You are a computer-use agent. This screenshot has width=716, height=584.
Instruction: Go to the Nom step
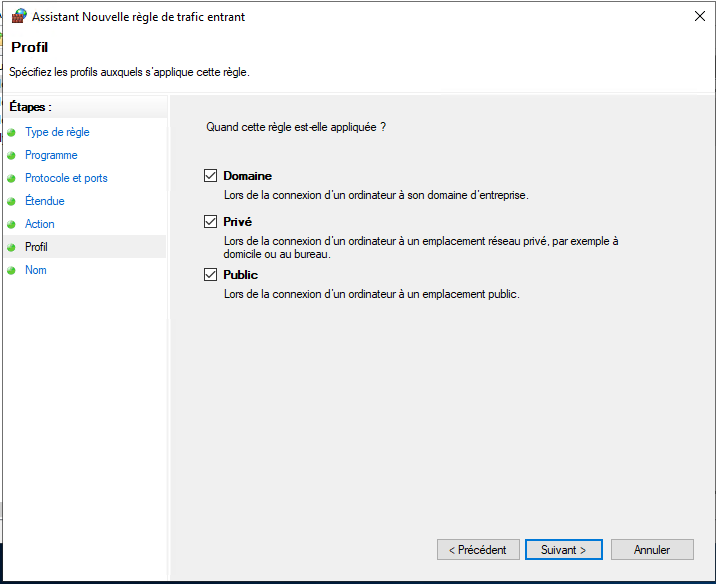pyautogui.click(x=36, y=270)
